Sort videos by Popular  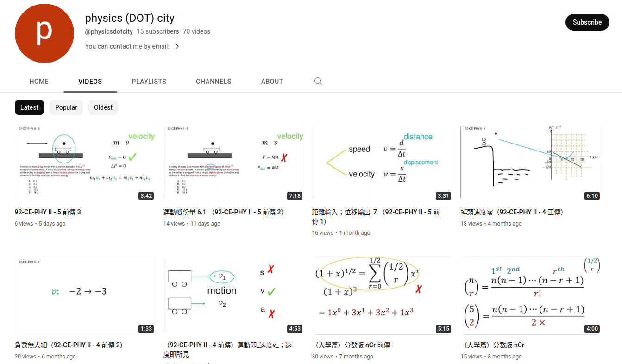pos(66,107)
